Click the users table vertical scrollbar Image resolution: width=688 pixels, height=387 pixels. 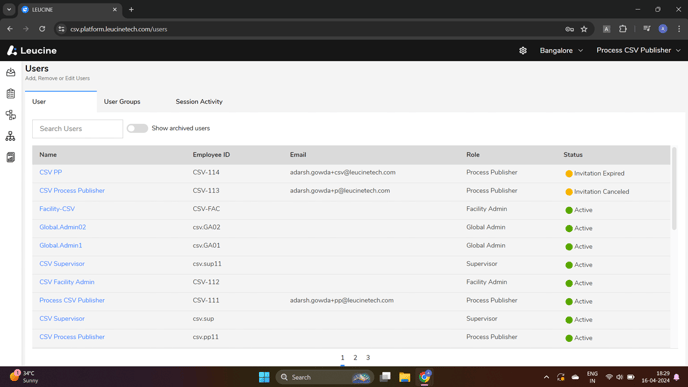click(674, 189)
